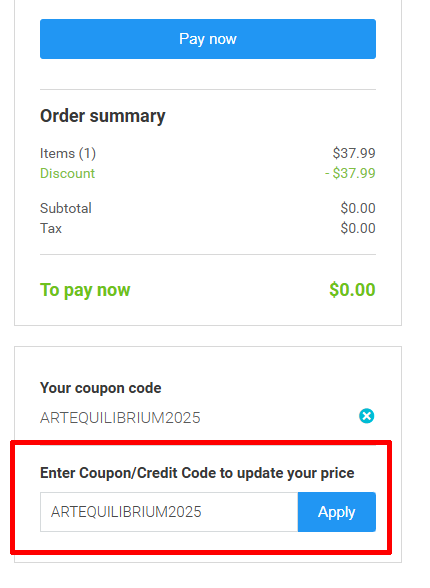Click the Subtotal $0.00 value
The height and width of the screenshot is (588, 430).
[358, 208]
